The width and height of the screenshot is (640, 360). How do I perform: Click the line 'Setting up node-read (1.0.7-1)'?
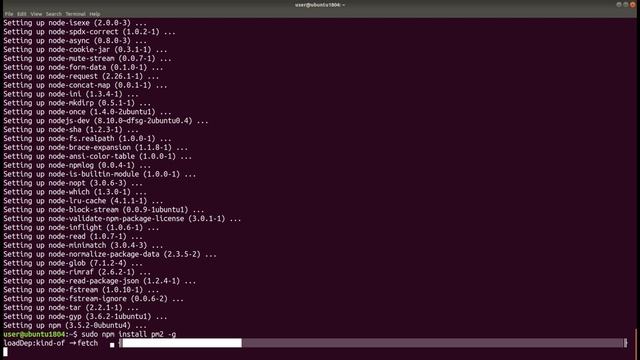click(73, 236)
